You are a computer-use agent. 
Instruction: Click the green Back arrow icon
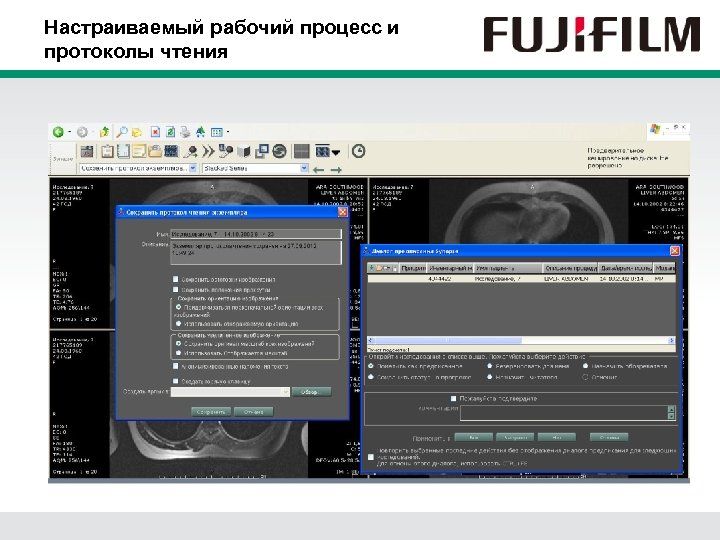coord(58,132)
